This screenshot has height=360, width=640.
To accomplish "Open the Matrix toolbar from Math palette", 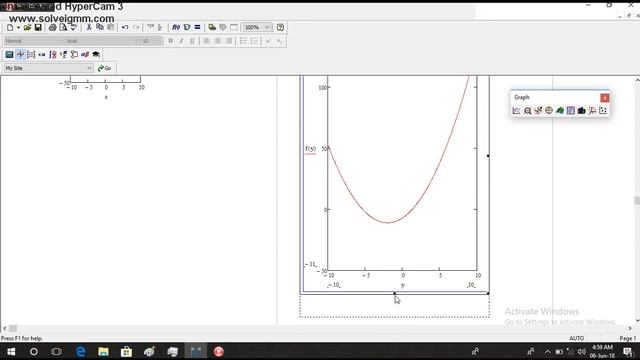I will 31,54.
